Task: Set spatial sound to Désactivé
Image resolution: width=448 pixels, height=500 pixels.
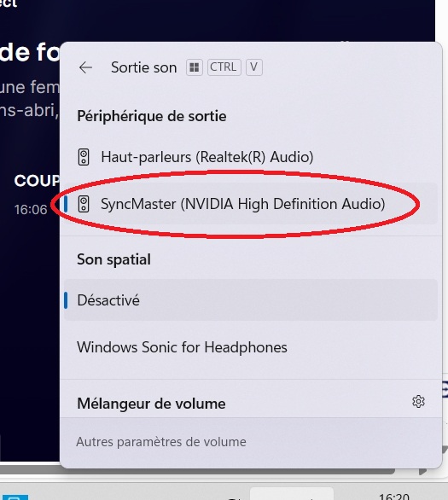Action: 251,300
